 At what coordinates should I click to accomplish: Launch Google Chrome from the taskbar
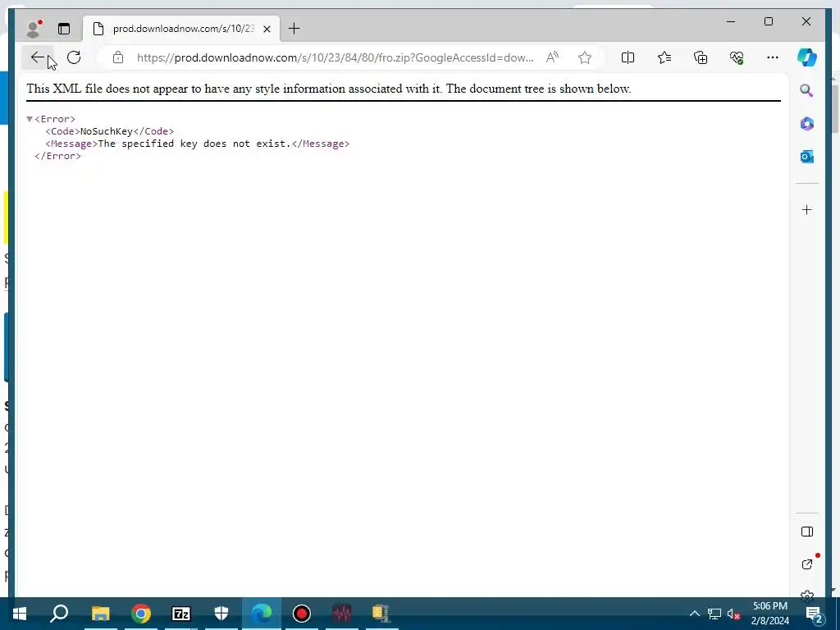click(141, 614)
